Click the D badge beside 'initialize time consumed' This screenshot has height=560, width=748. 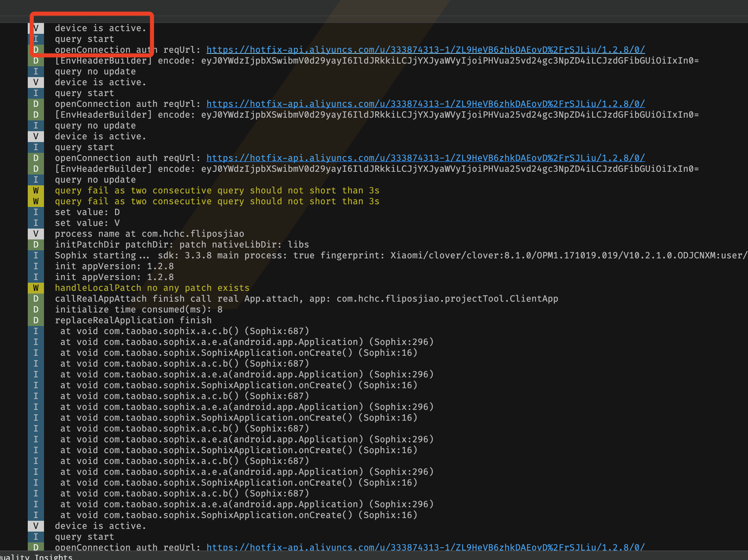[36, 309]
